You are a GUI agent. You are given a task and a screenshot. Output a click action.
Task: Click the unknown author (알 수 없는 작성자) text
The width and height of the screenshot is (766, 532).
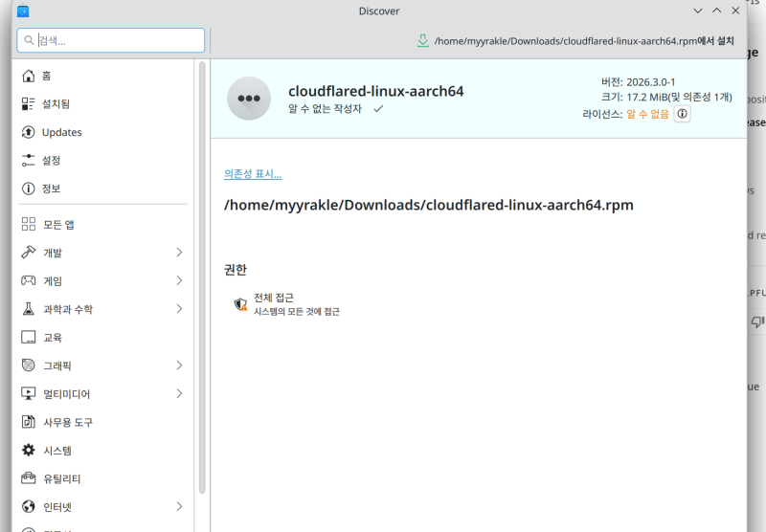point(325,109)
